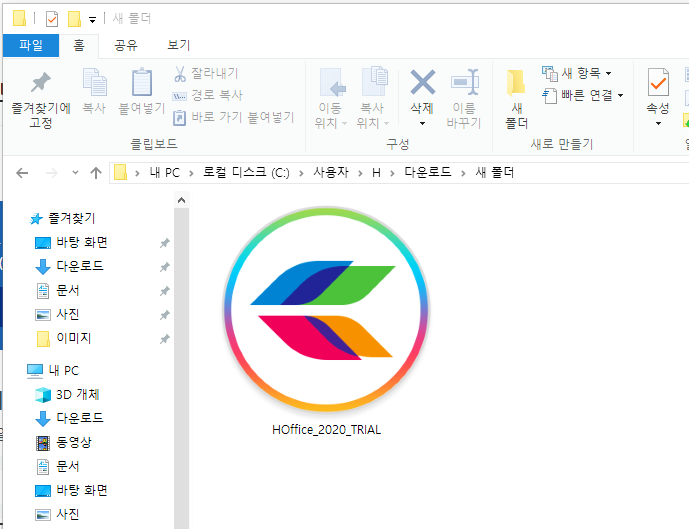Choose Paste shortcut (바로 가기 붙여넣기)
Screen dimensions: 689x529
point(233,117)
